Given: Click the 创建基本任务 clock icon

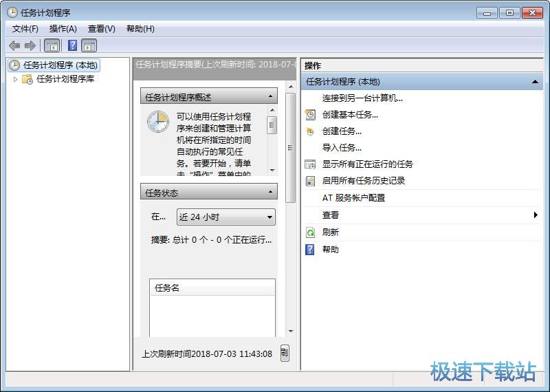Looking at the screenshot, I should pos(310,115).
